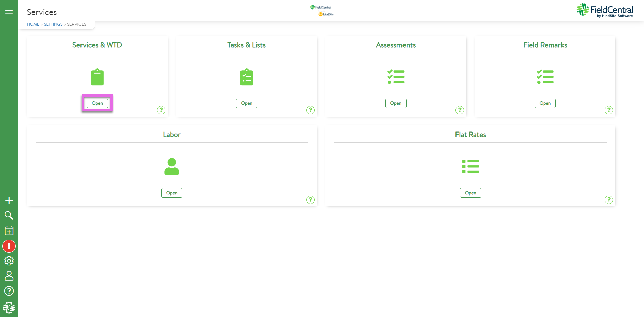The height and width of the screenshot is (317, 644).
Task: Go to SETTINGS via breadcrumb
Action: pyautogui.click(x=53, y=24)
